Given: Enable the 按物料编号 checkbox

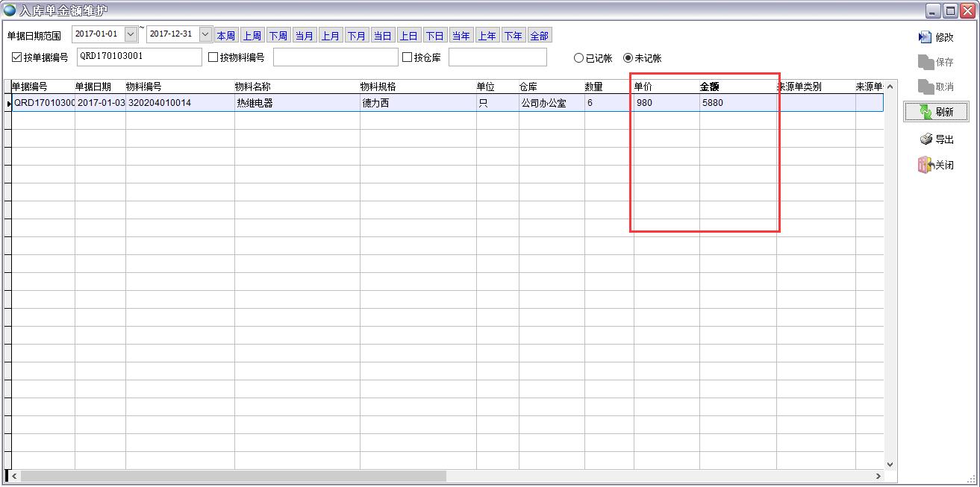Looking at the screenshot, I should pyautogui.click(x=213, y=57).
